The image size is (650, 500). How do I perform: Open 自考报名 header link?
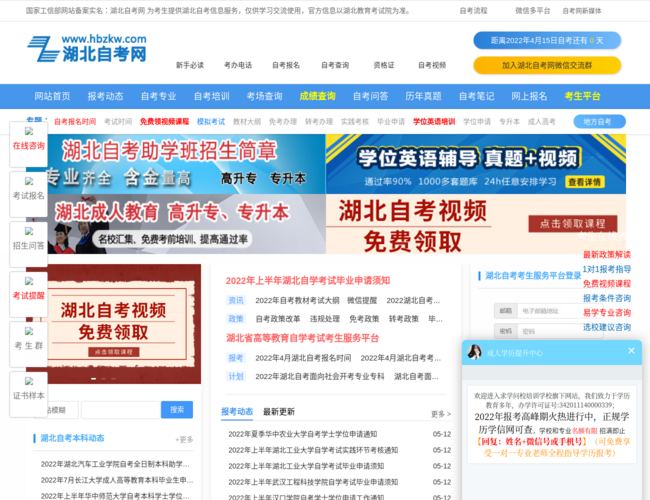click(x=286, y=65)
